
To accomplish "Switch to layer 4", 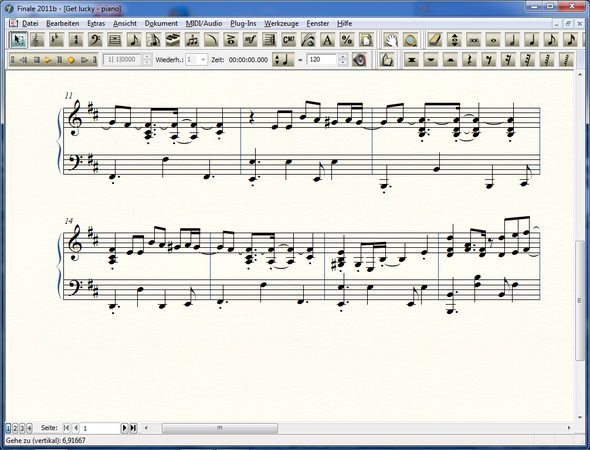I will tap(29, 428).
